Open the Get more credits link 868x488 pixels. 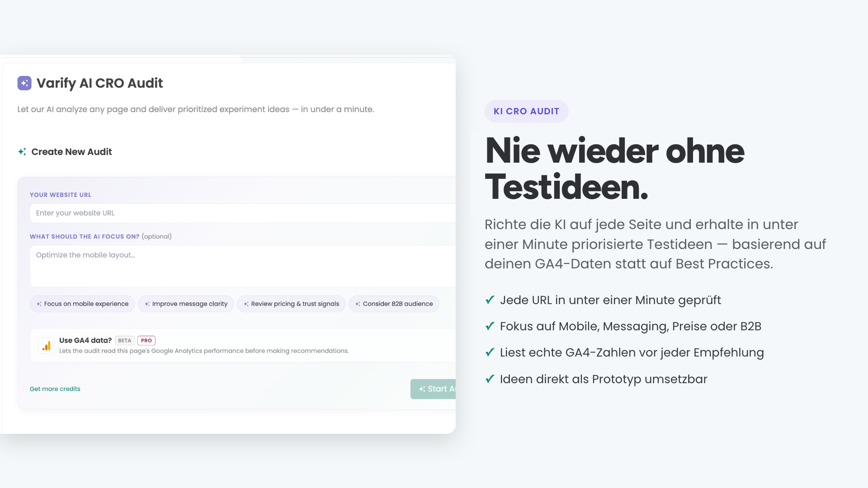coord(55,389)
